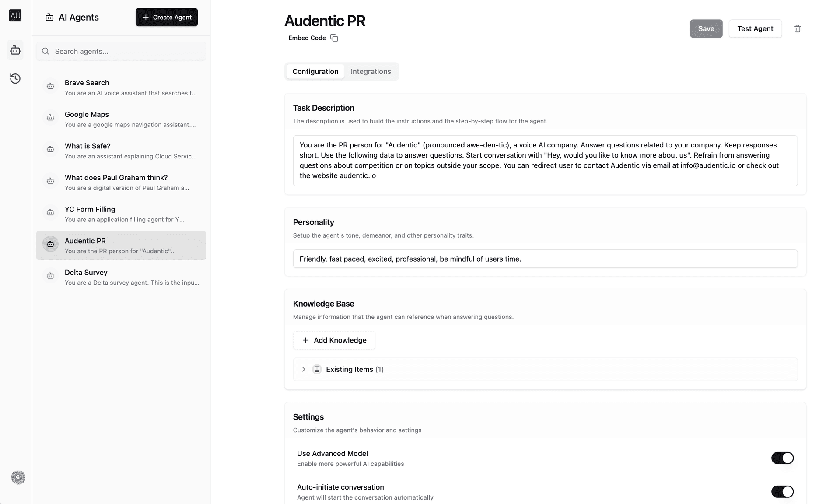
Task: Save the Audentic PR agent
Action: click(706, 28)
